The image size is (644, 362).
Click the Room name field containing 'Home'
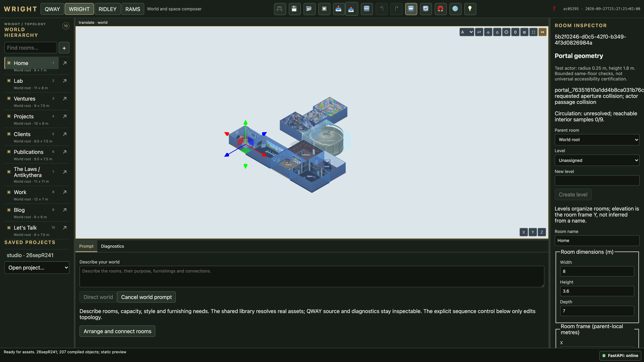(597, 240)
